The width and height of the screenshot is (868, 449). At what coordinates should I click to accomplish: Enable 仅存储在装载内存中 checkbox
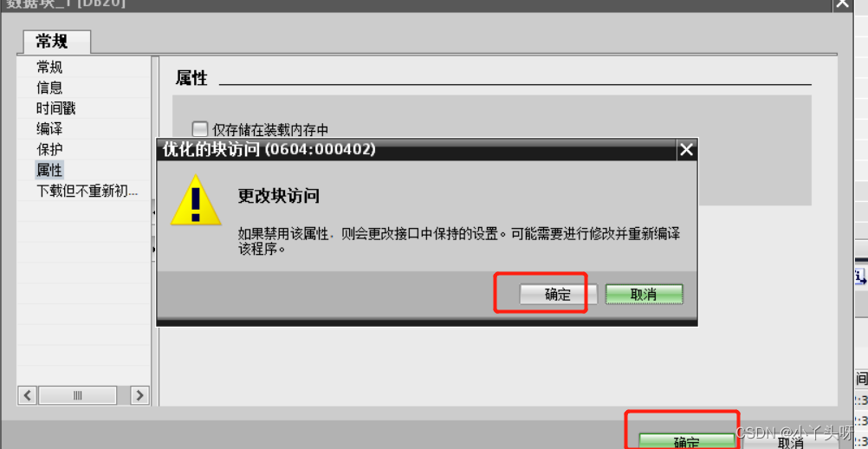(199, 129)
